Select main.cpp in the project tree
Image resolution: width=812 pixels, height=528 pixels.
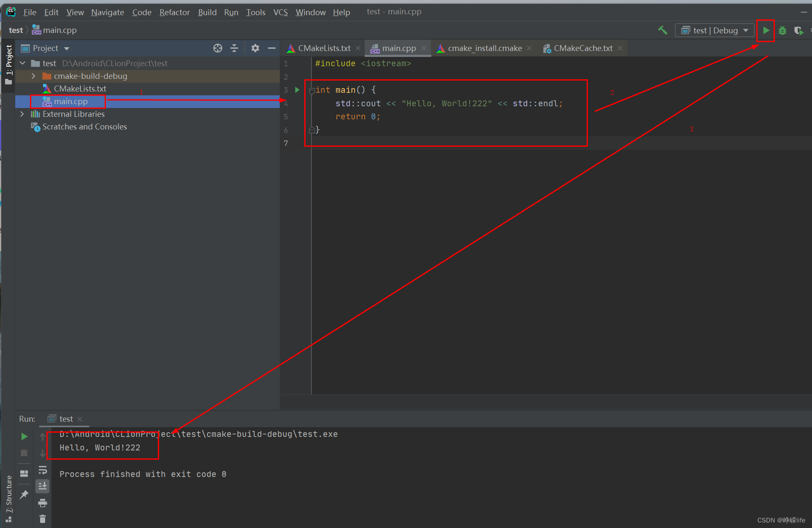(70, 101)
